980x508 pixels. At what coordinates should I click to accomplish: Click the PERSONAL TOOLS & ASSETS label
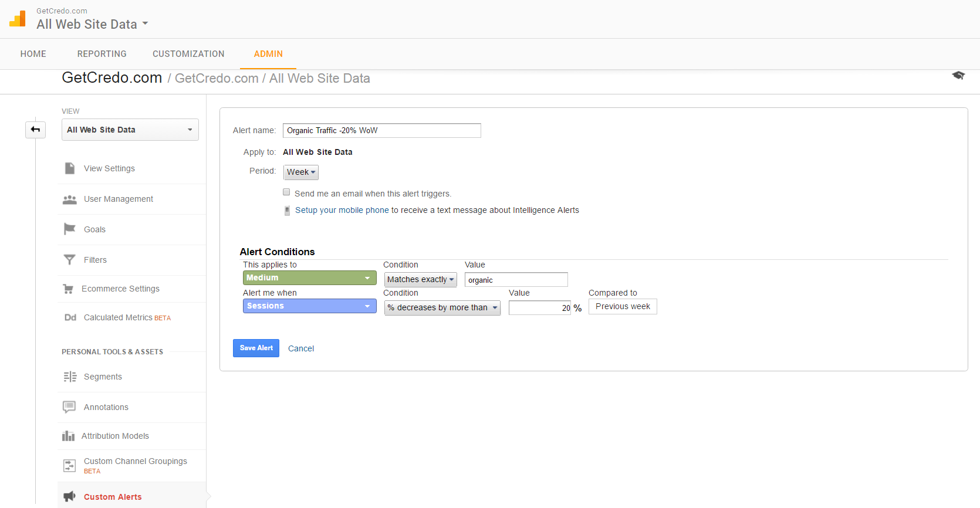click(113, 352)
